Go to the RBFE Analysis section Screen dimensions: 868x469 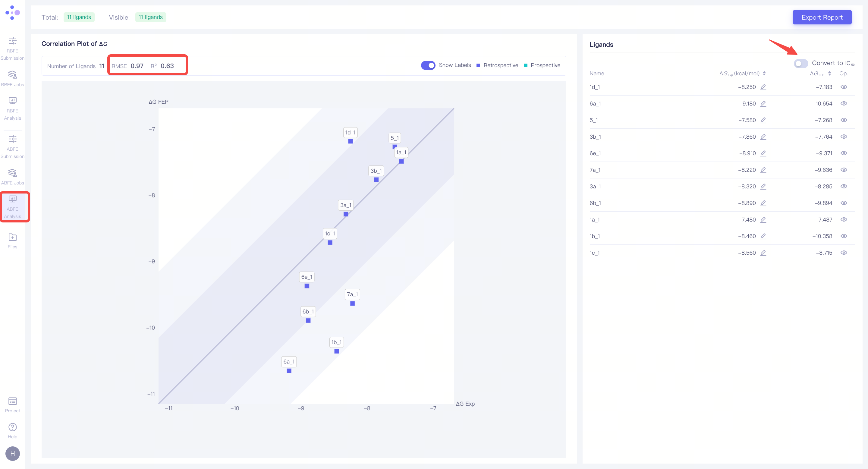tap(12, 108)
